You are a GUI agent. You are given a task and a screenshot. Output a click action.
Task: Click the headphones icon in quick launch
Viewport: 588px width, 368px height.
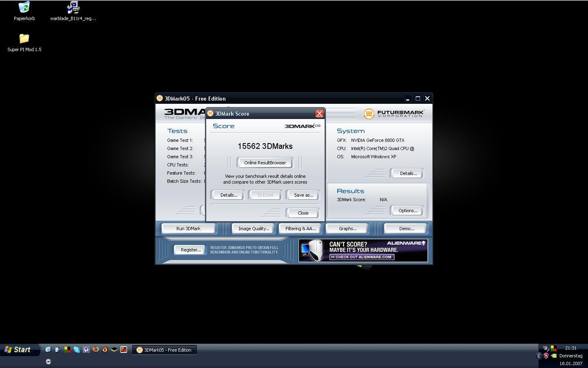86,350
